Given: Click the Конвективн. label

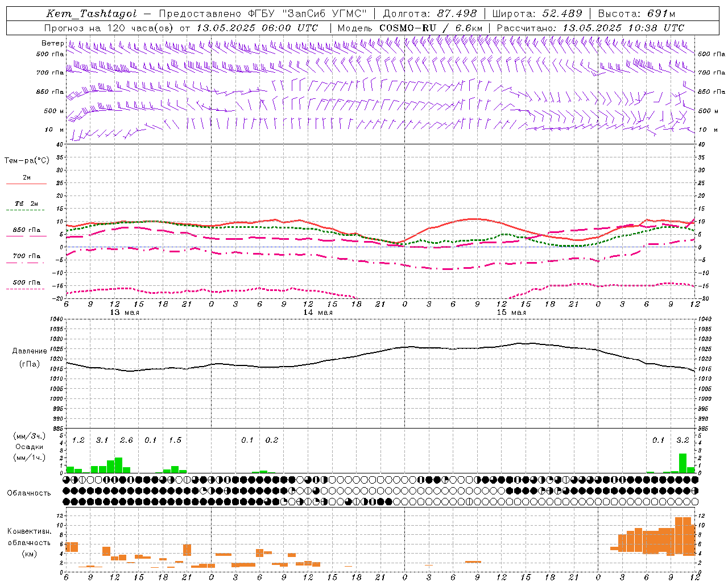Looking at the screenshot, I should click(30, 531).
